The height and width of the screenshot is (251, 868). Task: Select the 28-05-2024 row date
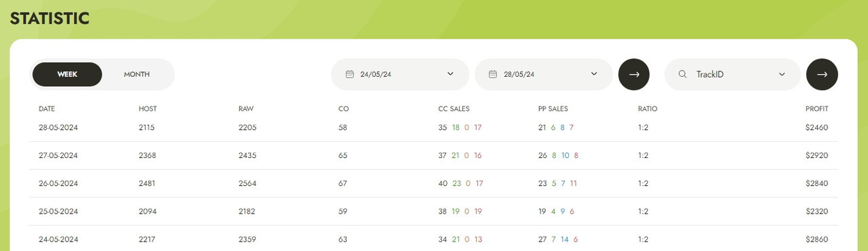(58, 128)
